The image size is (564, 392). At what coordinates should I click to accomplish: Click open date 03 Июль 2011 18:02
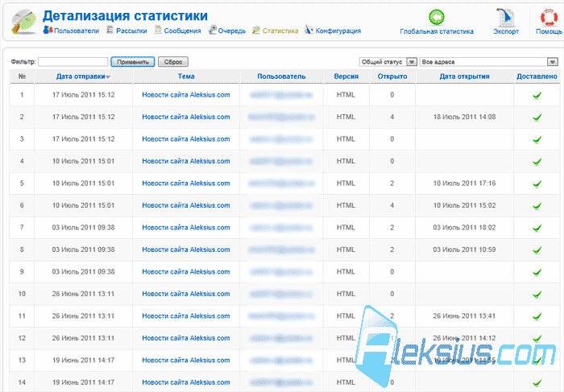(x=464, y=228)
